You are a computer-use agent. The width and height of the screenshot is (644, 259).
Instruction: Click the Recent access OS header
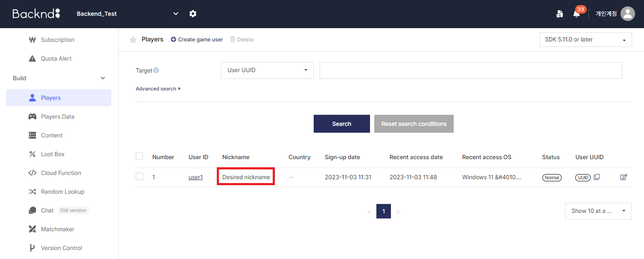pos(487,157)
